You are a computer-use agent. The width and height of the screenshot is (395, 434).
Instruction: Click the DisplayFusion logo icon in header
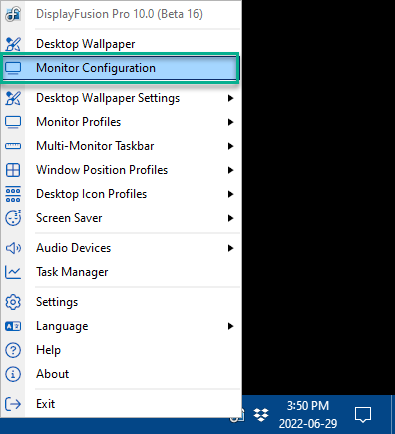(x=13, y=14)
